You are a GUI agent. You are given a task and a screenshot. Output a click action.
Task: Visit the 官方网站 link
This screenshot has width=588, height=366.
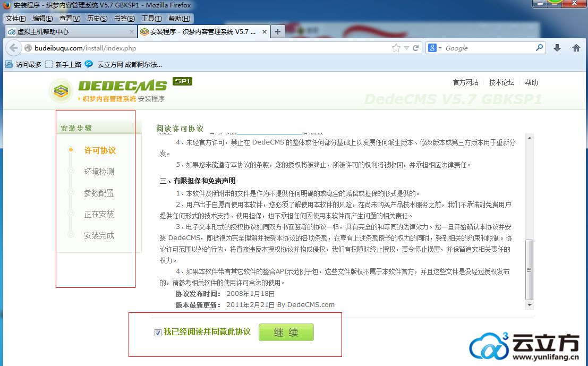coord(465,82)
